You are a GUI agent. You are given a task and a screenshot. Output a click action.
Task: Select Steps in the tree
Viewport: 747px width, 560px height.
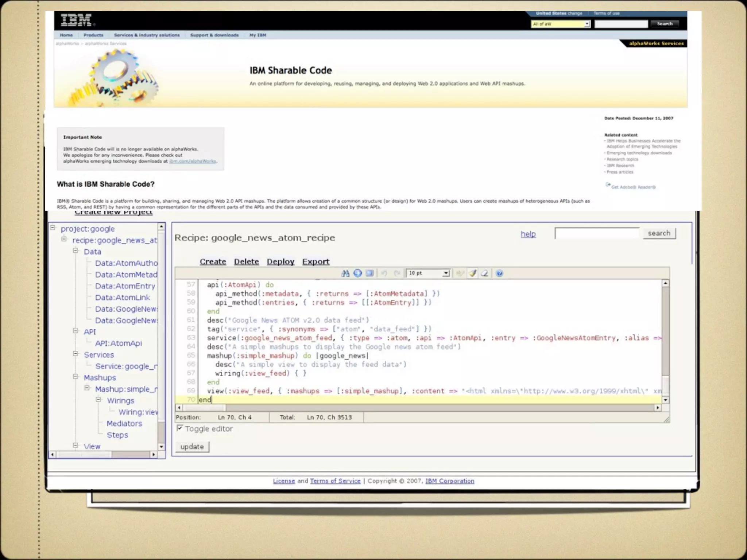point(117,435)
